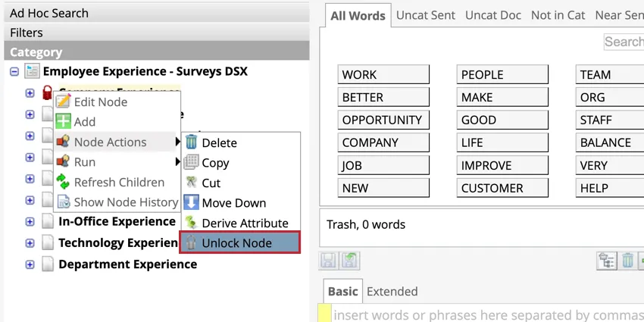Click the page icon beside Department Experience
This screenshot has height=322, width=644.
coord(48,264)
